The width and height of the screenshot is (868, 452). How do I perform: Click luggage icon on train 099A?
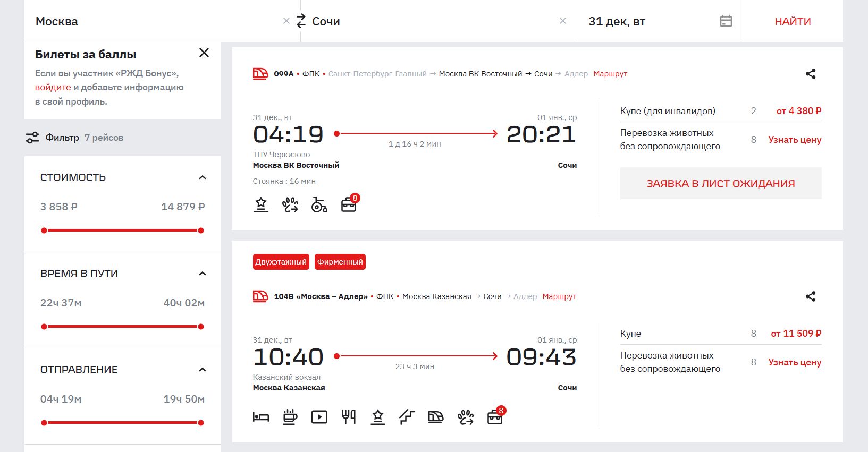coord(349,204)
